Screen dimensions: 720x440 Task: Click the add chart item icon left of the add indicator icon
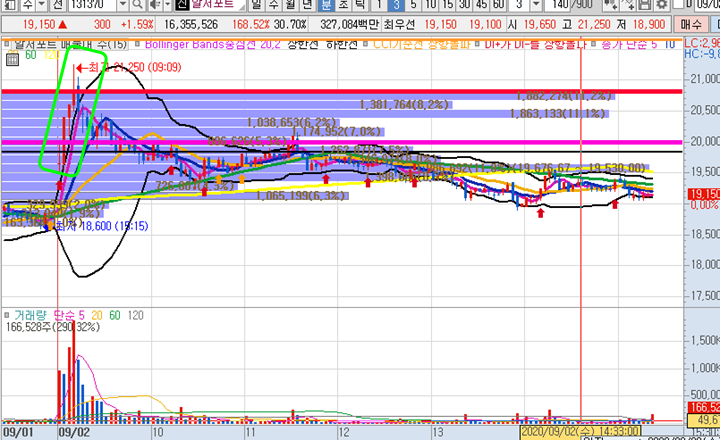[x=610, y=5]
